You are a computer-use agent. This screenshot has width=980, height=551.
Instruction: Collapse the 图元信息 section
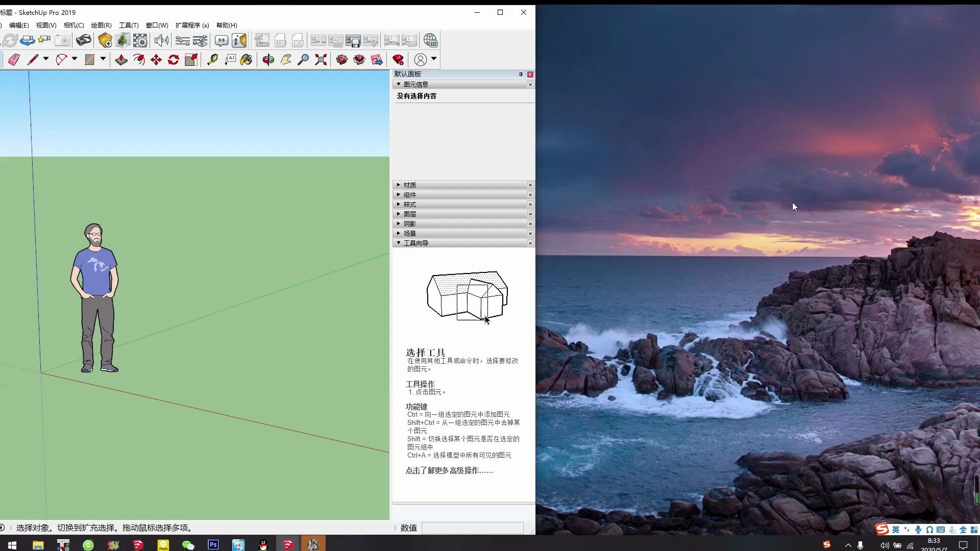pos(399,84)
